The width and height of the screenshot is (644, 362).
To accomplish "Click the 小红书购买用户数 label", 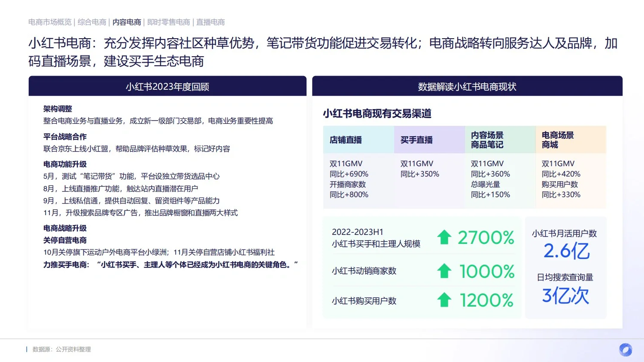I will tap(364, 301).
